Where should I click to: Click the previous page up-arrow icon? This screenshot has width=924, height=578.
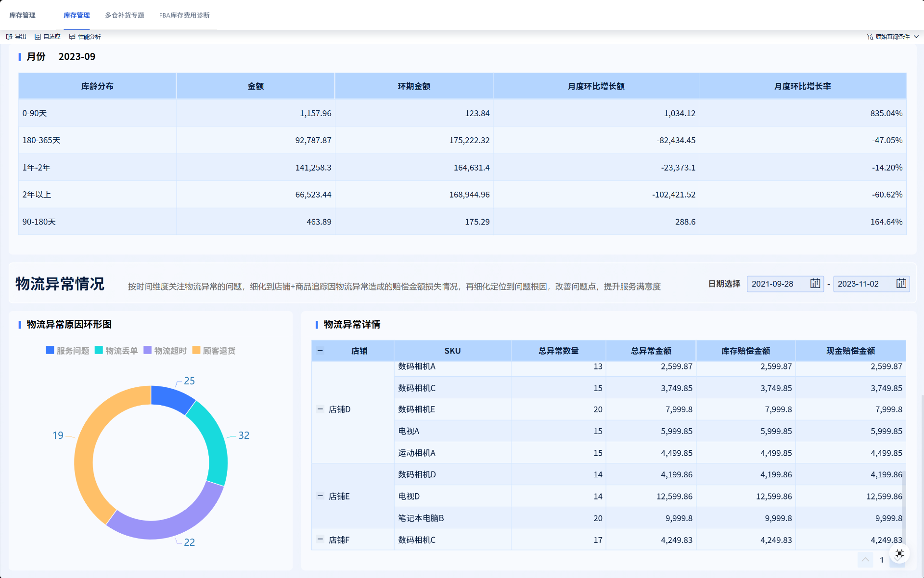pos(865,560)
